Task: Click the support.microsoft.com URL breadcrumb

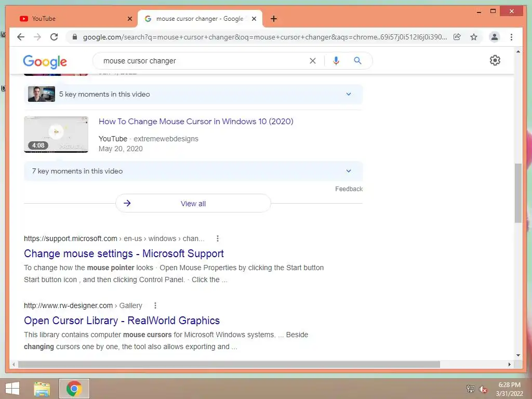Action: (114, 238)
